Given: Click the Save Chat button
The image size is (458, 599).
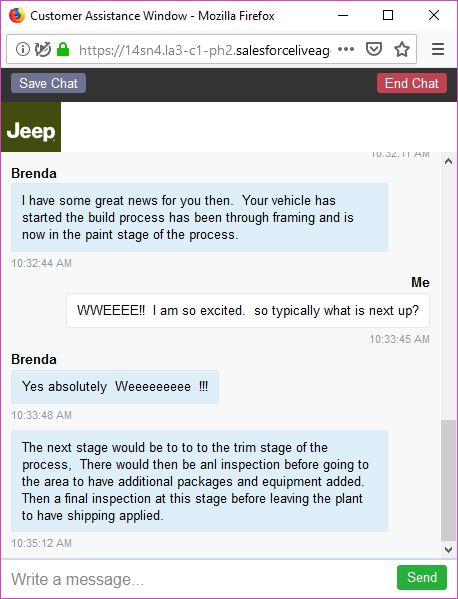Looking at the screenshot, I should click(x=49, y=83).
